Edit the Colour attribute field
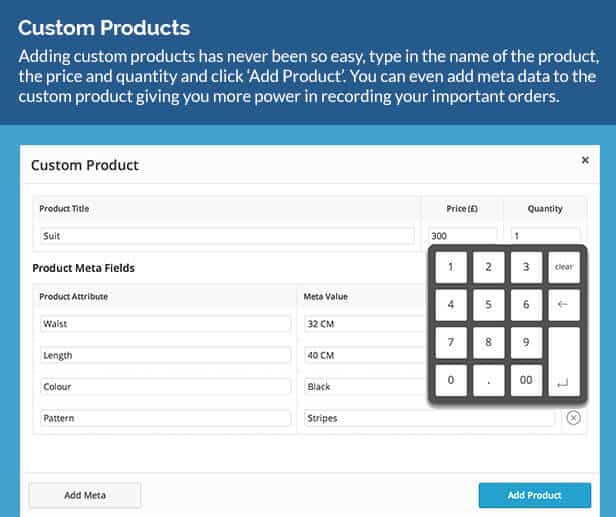616x517 pixels. pos(165,386)
